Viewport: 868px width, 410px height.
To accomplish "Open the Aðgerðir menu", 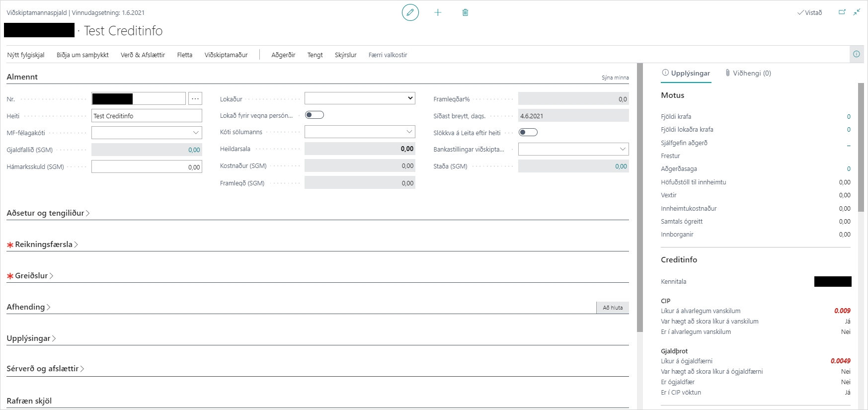I will point(283,55).
